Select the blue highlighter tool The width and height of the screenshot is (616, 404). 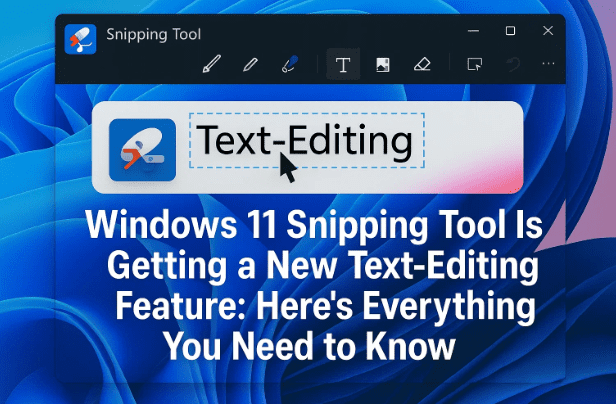[290, 64]
